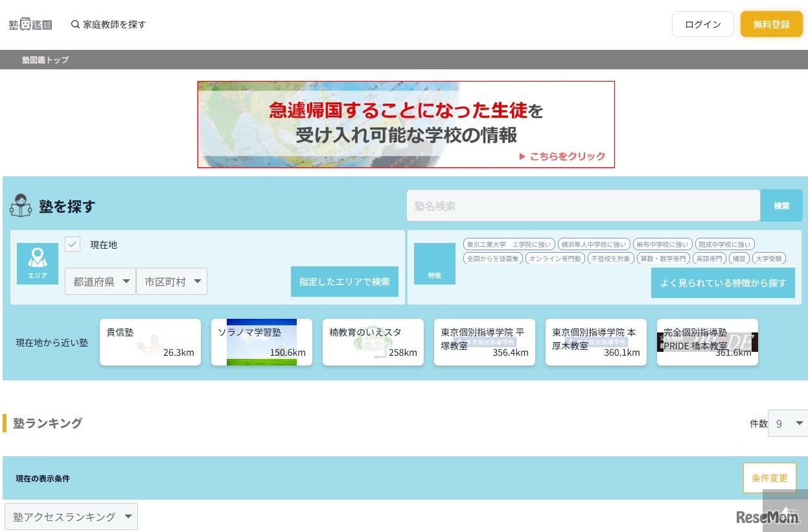Click the magnifier icon beside 家庭教師を探す
808x532 pixels.
tap(75, 25)
